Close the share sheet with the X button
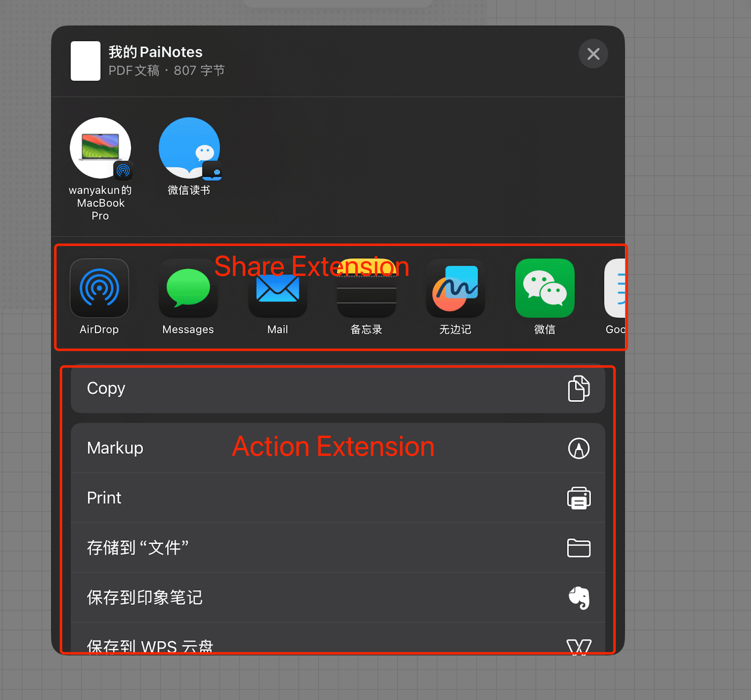The width and height of the screenshot is (751, 700). 593,54
